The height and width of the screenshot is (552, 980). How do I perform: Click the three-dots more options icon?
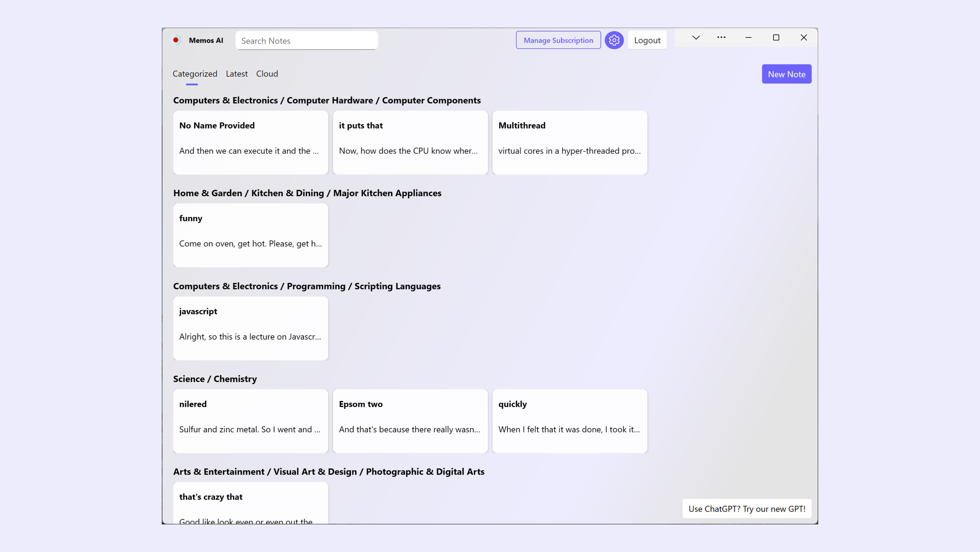721,37
